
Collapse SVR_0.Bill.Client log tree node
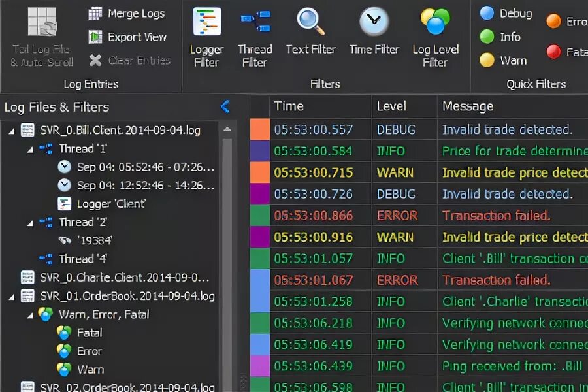point(12,131)
